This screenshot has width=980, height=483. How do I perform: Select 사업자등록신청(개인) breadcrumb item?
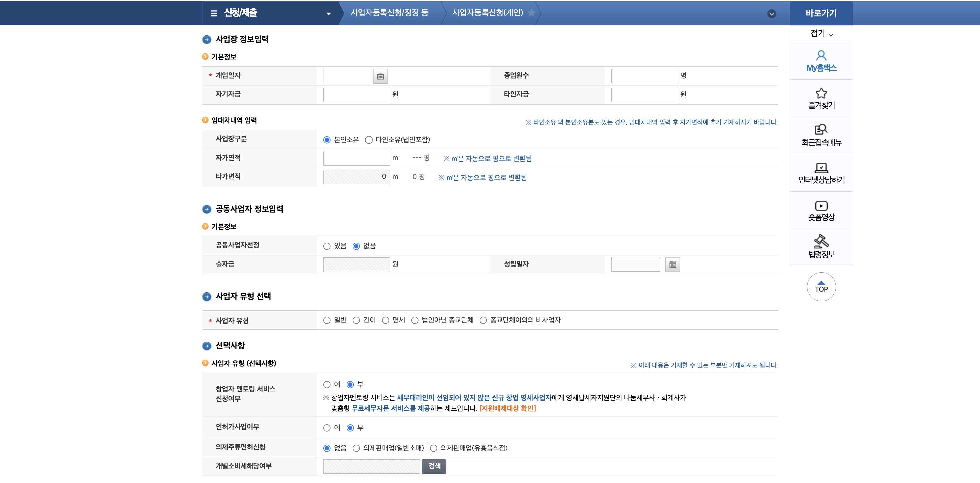(487, 13)
